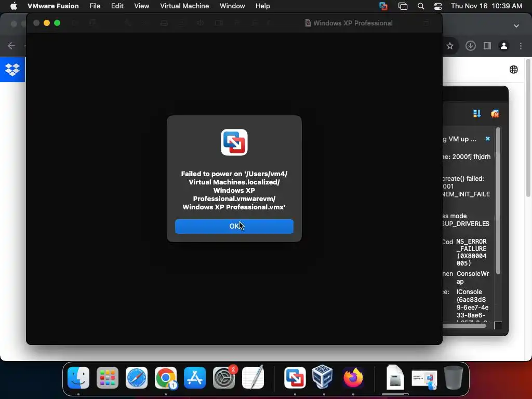
Task: Open Launchpad from the Dock
Action: click(108, 378)
